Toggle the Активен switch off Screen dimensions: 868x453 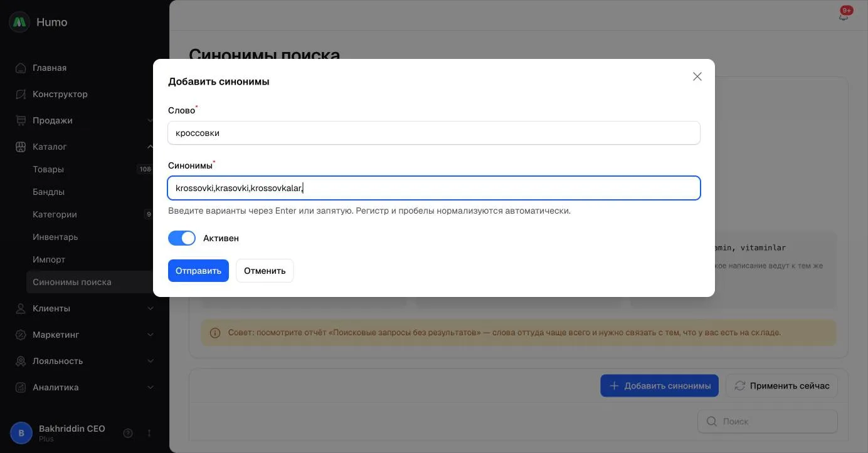coord(182,238)
